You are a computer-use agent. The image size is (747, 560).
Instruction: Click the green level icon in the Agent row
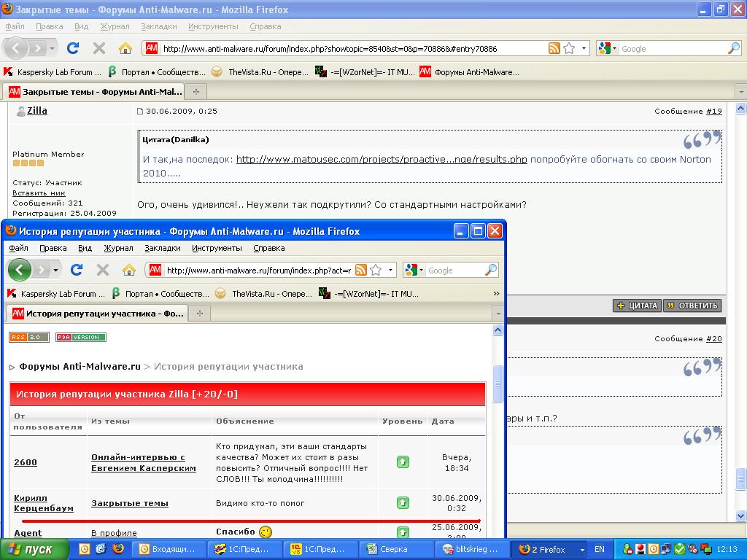[x=403, y=532]
